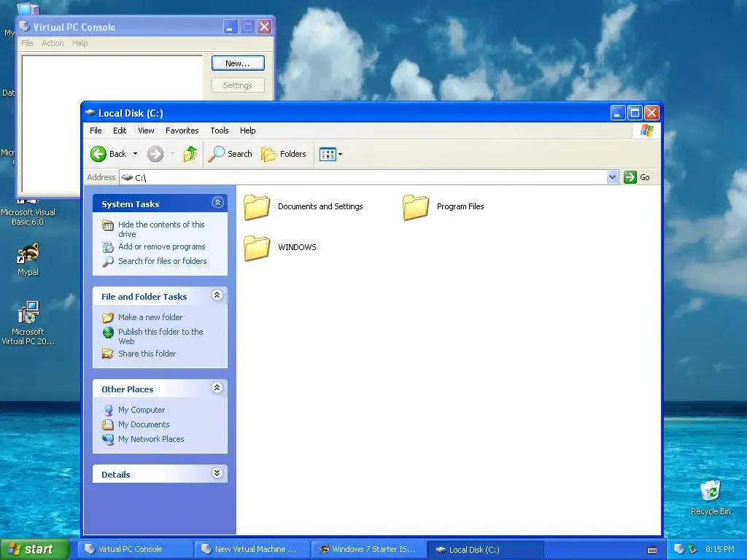The height and width of the screenshot is (560, 747).
Task: Click Local Disk (C:) taskbar button
Action: pos(487,549)
